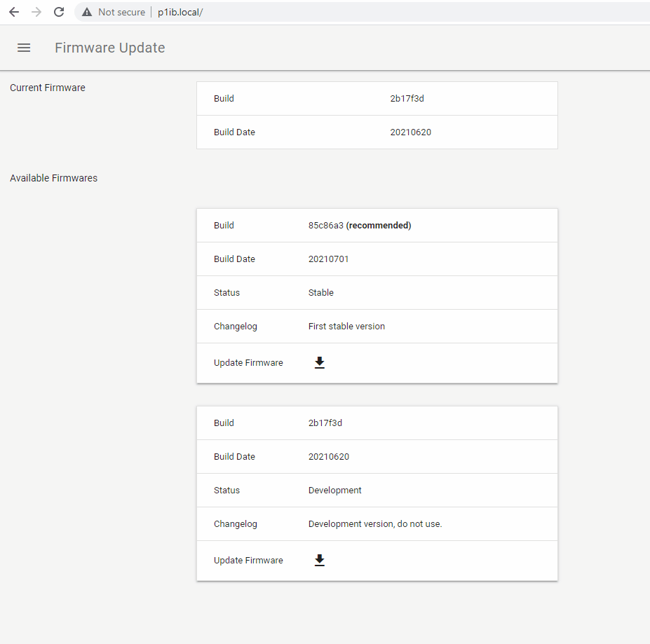Click build date 20210701
Image resolution: width=650 pixels, height=644 pixels.
click(328, 259)
